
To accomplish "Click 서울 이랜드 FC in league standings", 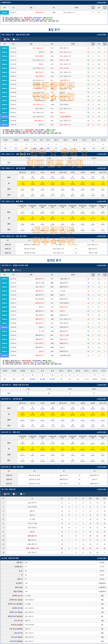I will pos(32,544).
